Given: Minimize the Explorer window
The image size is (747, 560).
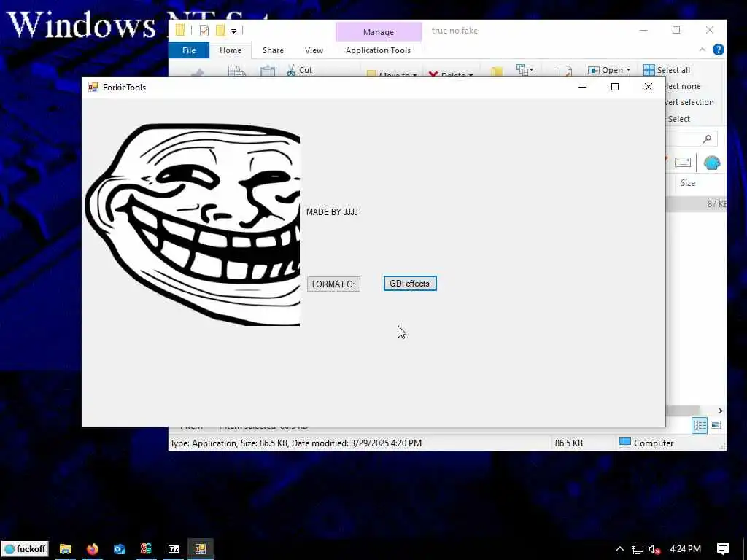Looking at the screenshot, I should pyautogui.click(x=643, y=30).
